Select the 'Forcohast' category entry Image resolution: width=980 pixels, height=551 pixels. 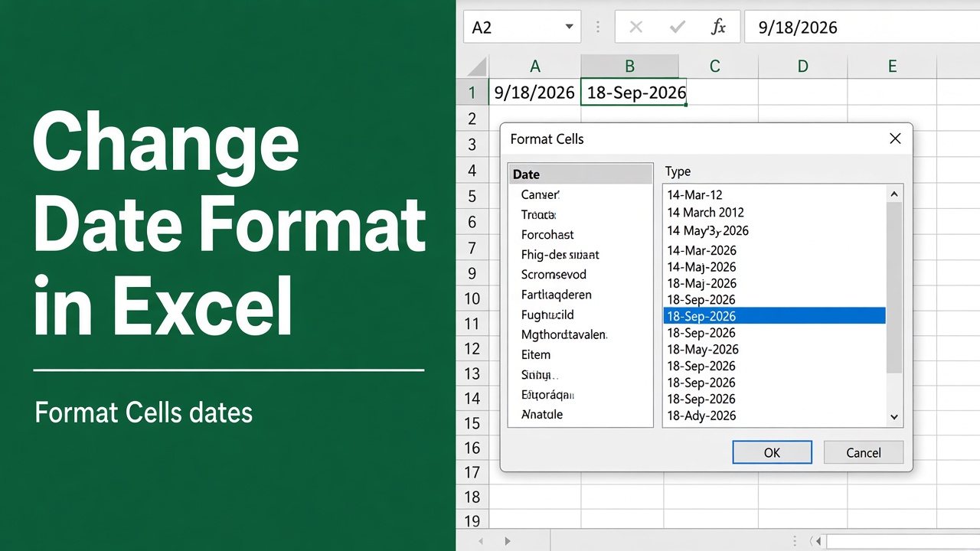coord(547,235)
